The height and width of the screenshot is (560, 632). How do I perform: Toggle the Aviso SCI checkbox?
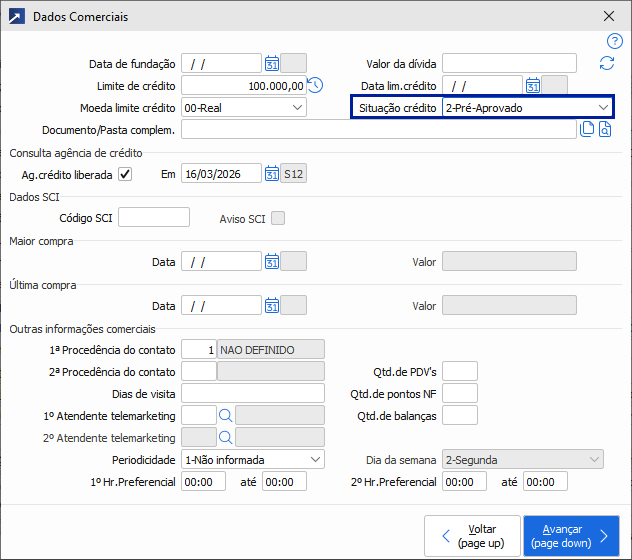pyautogui.click(x=278, y=218)
